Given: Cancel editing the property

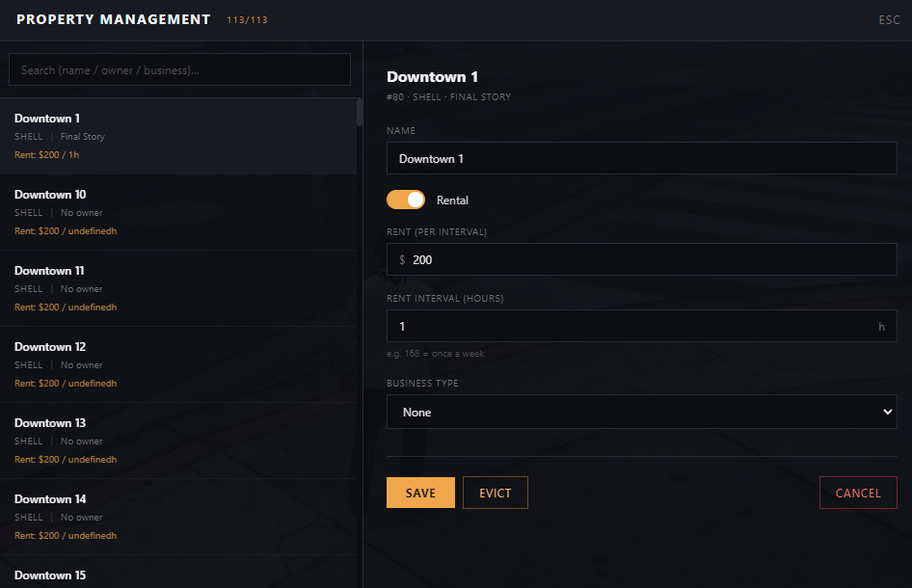Looking at the screenshot, I should [x=858, y=493].
